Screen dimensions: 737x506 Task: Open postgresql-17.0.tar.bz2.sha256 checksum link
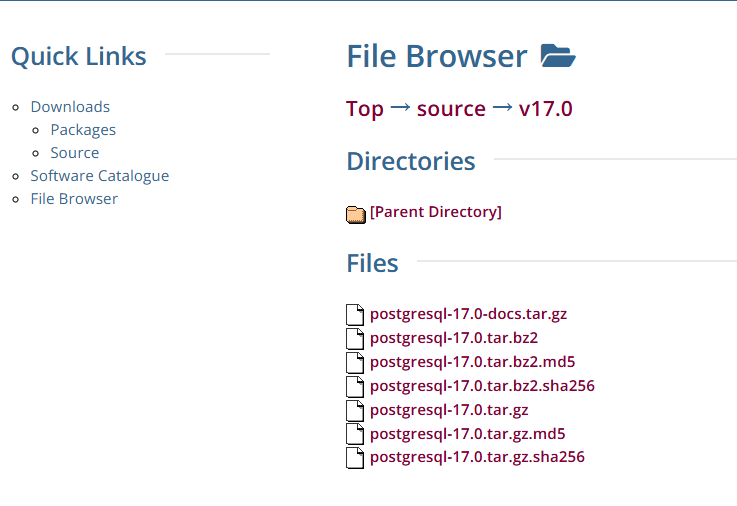482,386
